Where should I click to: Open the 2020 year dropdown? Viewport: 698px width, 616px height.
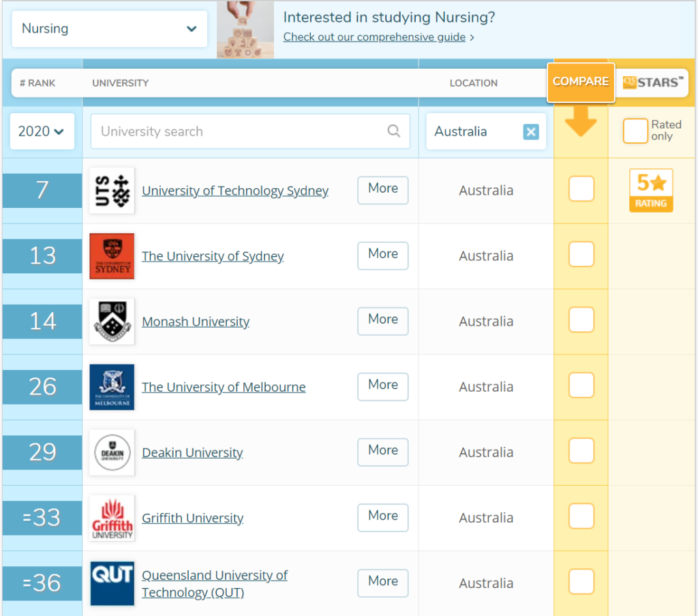(x=42, y=132)
